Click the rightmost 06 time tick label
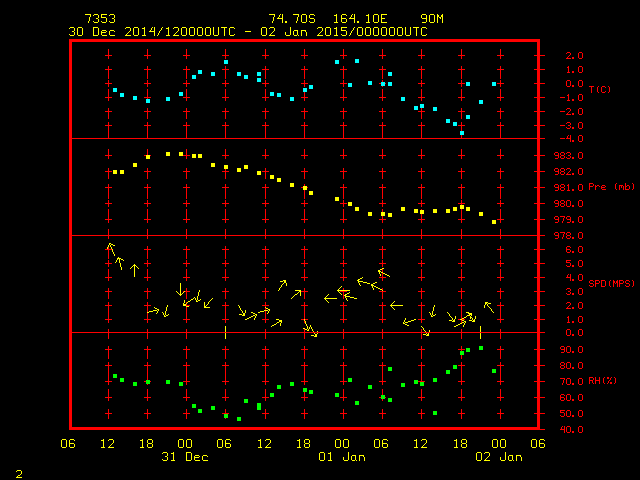 pyautogui.click(x=537, y=443)
